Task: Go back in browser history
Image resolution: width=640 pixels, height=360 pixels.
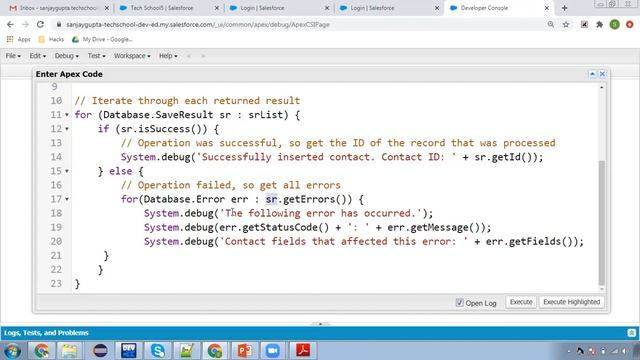Action: (x=10, y=24)
